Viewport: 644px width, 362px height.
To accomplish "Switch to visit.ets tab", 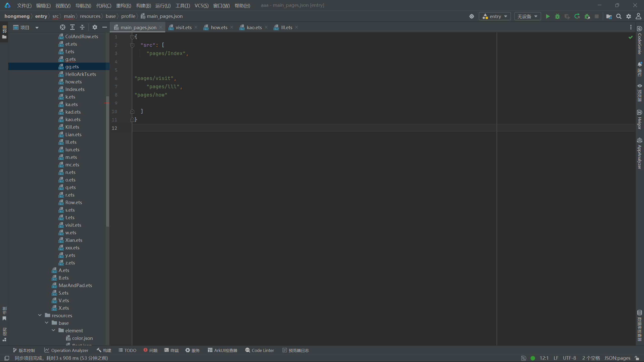I will tap(183, 27).
